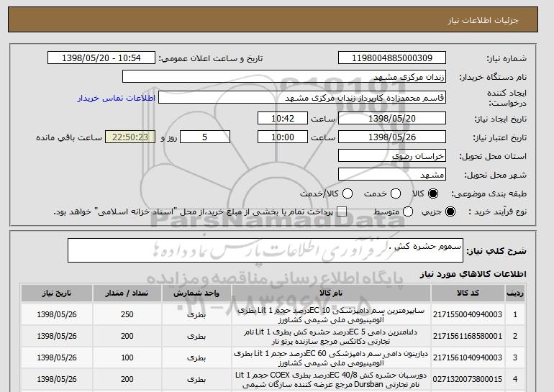
Task: Click the نام کالا column header
Action: (x=331, y=293)
